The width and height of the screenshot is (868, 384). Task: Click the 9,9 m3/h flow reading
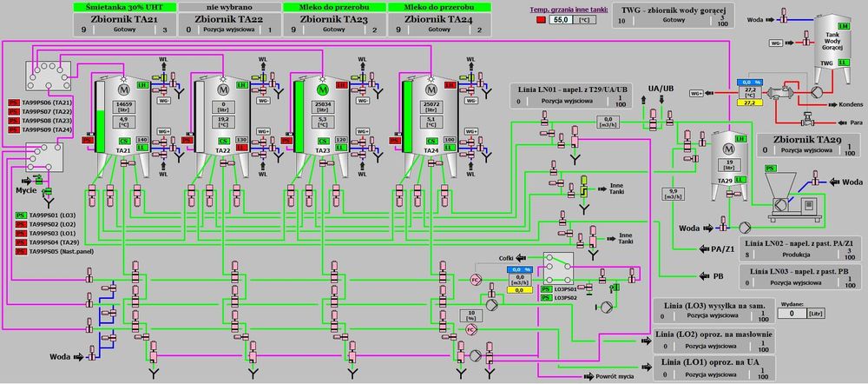click(674, 194)
